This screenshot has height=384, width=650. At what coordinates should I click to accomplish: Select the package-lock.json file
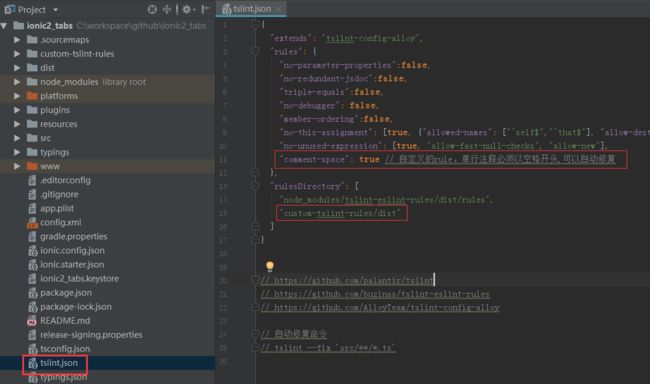point(76,307)
